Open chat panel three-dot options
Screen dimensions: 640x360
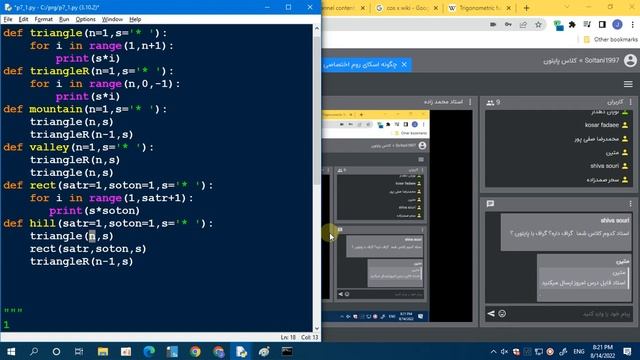coord(630,203)
